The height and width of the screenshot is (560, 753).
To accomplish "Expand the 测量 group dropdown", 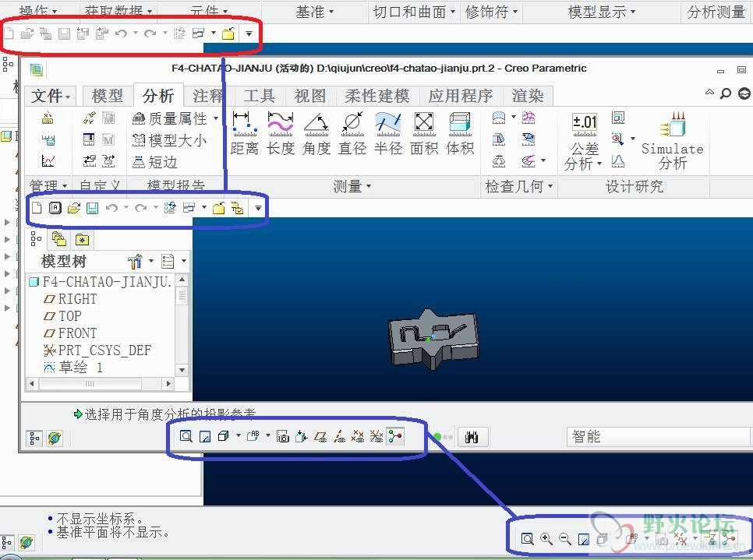I will pyautogui.click(x=369, y=186).
